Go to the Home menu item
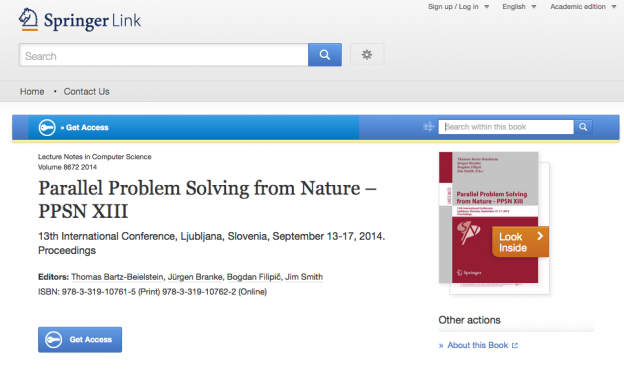Screen dimensions: 624x370 coord(32,92)
